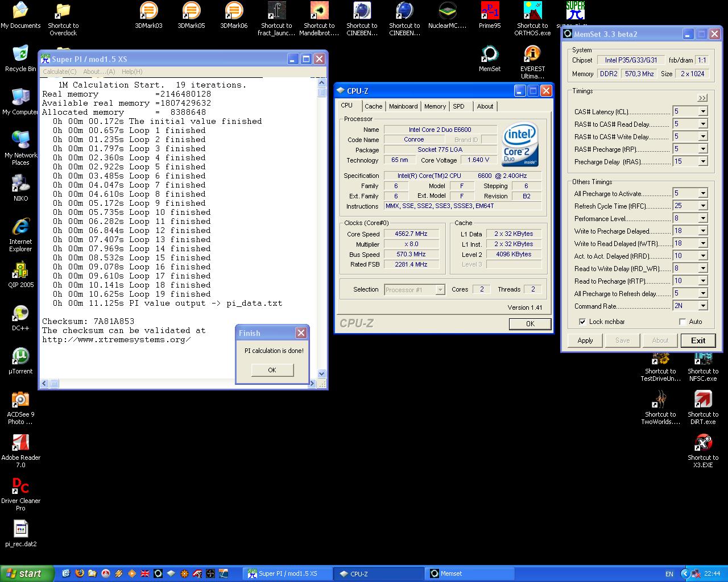Image resolution: width=728 pixels, height=582 pixels.
Task: Open the DC++ desktop icon
Action: (20, 318)
